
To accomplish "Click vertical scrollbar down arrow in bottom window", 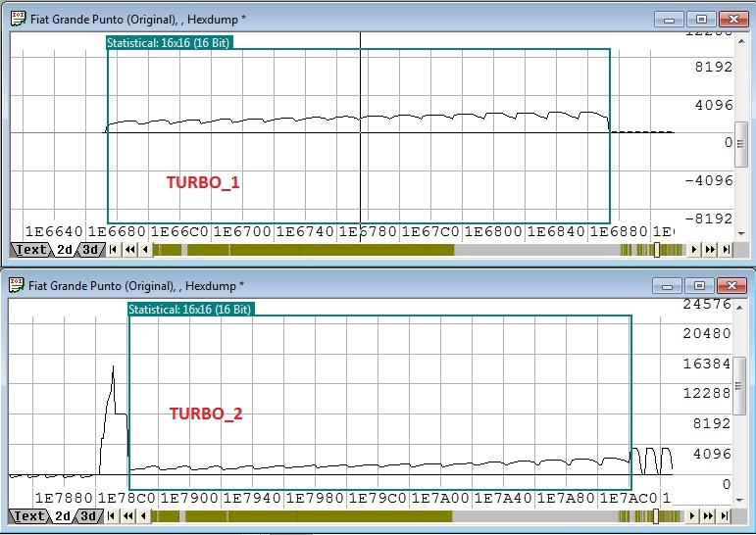I will 739,501.
